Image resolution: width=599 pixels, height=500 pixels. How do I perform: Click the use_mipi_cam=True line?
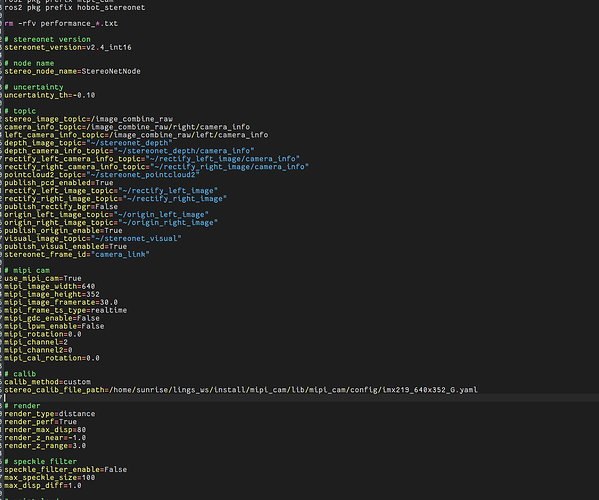click(43, 278)
